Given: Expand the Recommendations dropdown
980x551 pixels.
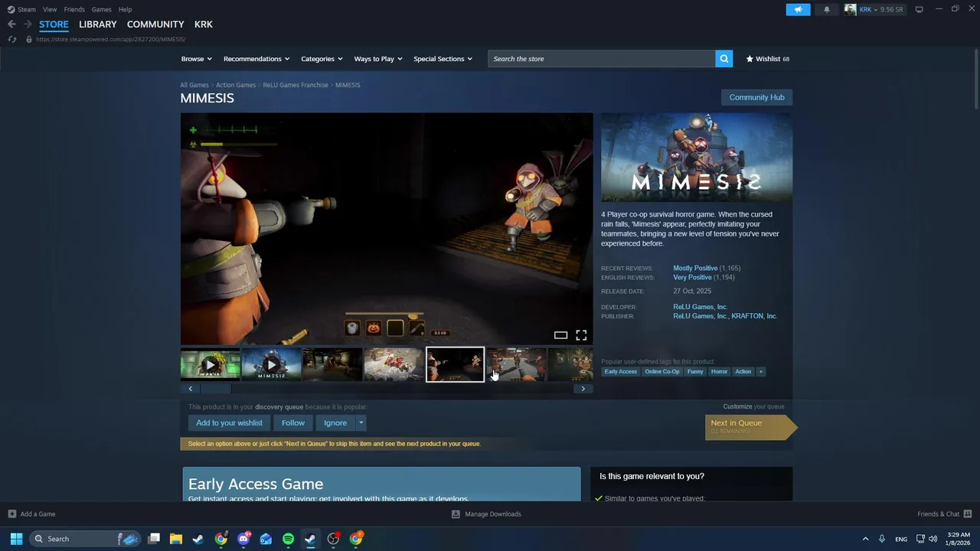Looking at the screenshot, I should tap(256, 59).
